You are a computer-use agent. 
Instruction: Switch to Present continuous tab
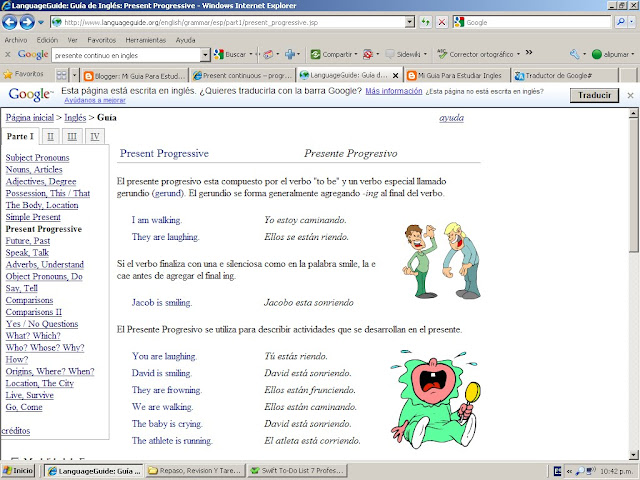pyautogui.click(x=243, y=76)
